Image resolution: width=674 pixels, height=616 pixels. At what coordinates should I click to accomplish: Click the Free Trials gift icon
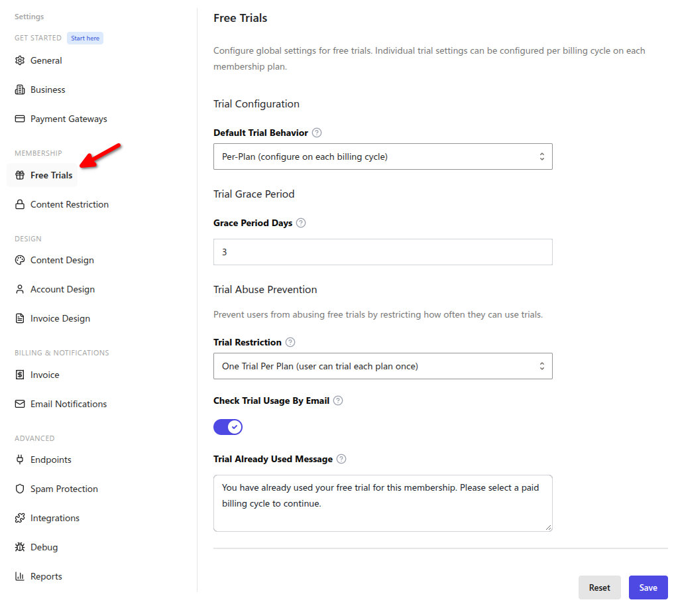20,175
